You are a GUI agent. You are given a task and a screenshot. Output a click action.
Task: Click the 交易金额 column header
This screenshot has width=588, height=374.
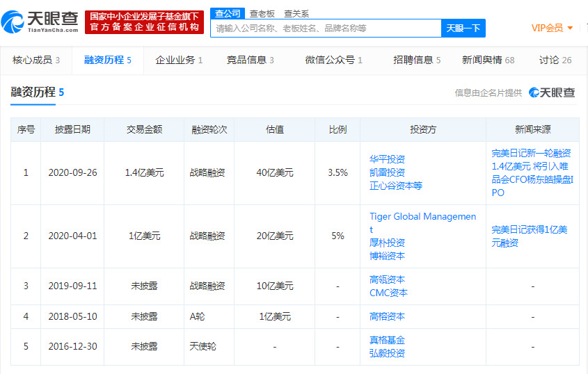tap(144, 130)
